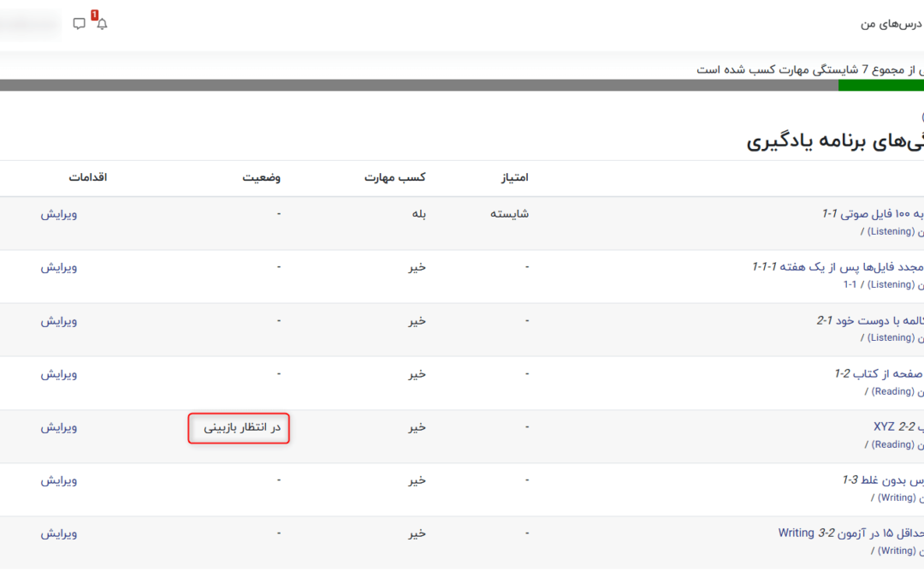Click the در انتظار بازبینی status label

click(239, 426)
